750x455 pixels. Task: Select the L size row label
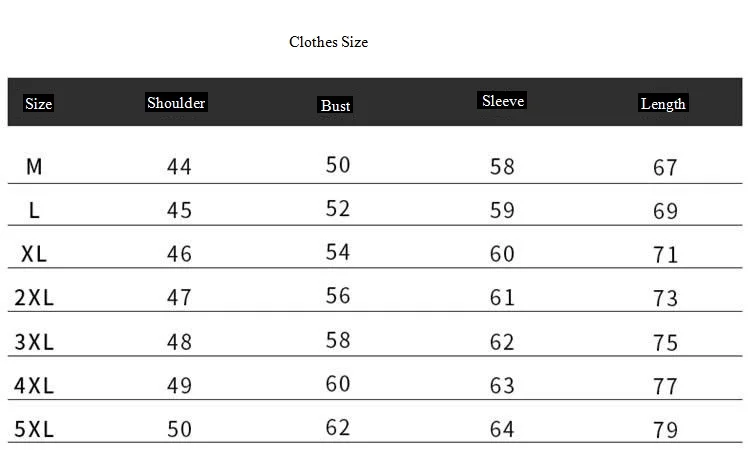click(x=34, y=211)
